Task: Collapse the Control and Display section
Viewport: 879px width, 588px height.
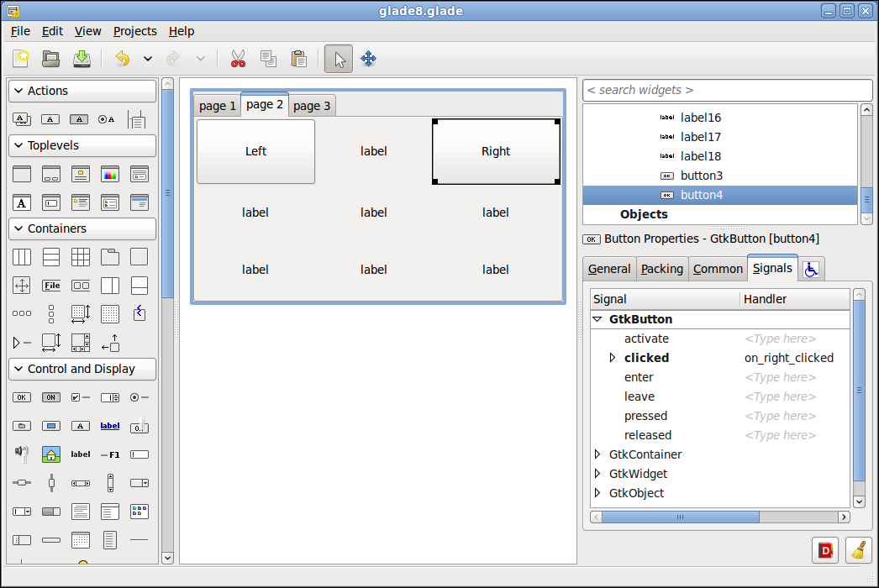Action: point(82,369)
